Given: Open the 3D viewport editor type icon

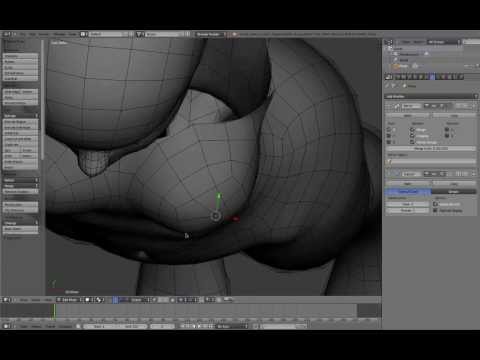Looking at the screenshot, I should (x=7, y=300).
